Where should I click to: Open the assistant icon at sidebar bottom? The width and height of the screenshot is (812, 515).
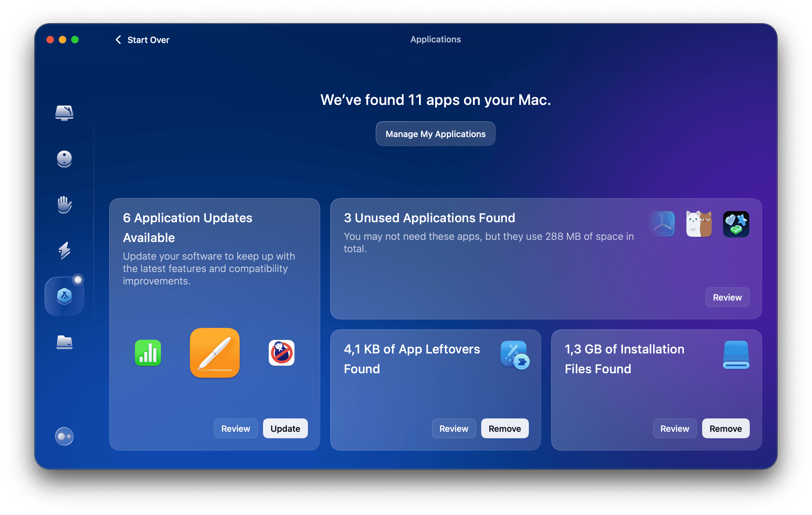[64, 436]
